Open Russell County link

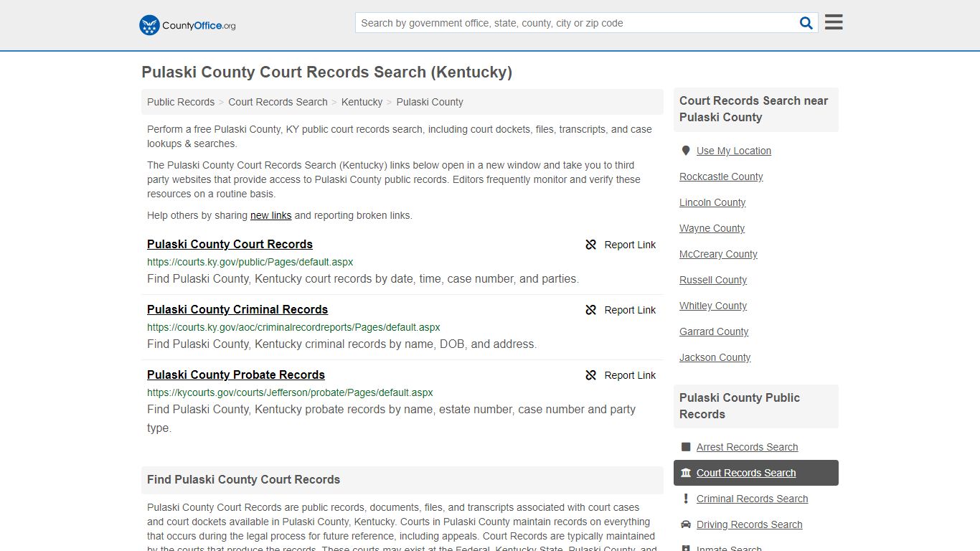[713, 280]
